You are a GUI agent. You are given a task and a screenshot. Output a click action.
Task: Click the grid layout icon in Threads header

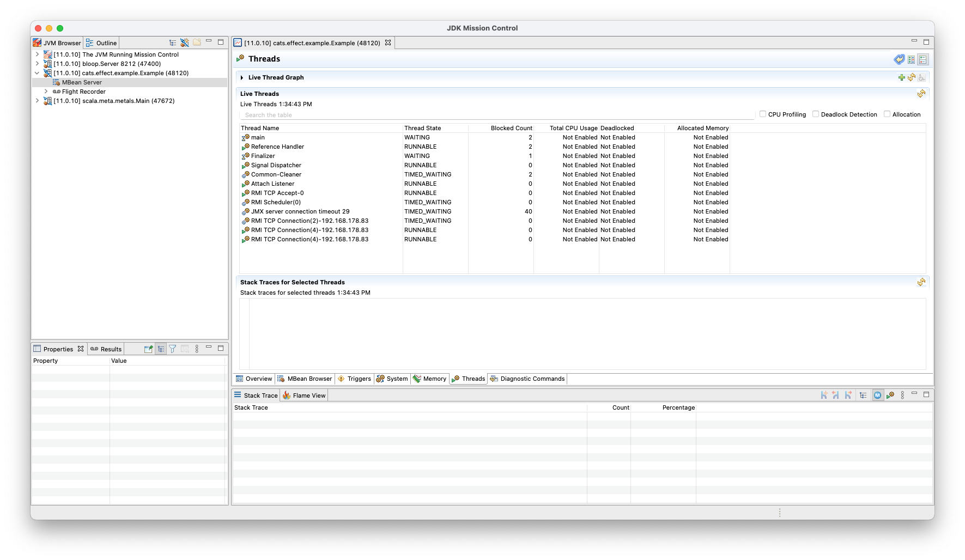point(911,59)
